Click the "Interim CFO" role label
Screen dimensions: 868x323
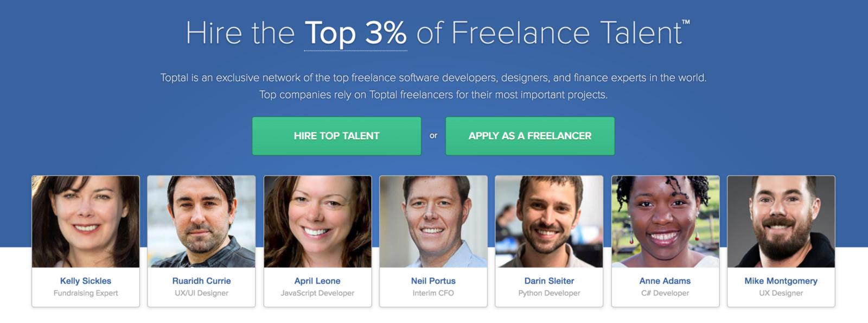(x=433, y=293)
